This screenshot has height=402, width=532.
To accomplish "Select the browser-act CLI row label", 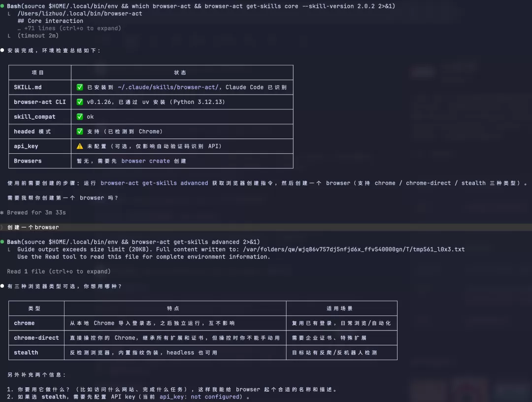I will coord(40,102).
